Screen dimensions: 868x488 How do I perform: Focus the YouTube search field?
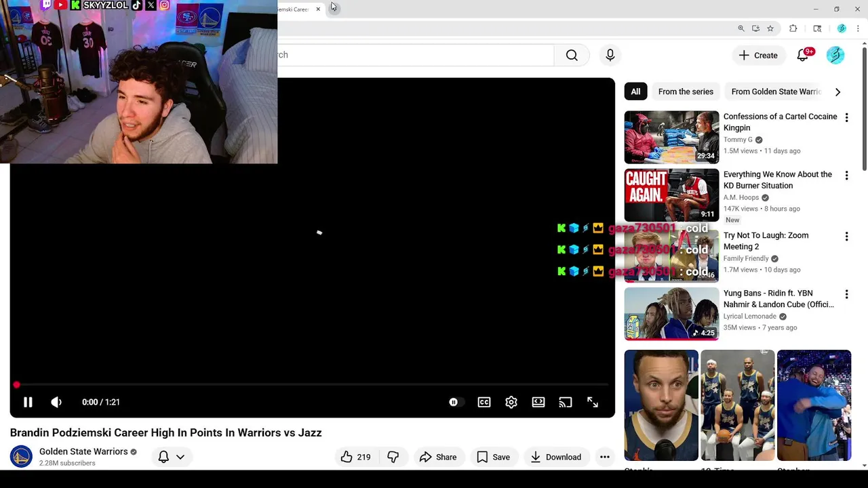pyautogui.click(x=416, y=55)
